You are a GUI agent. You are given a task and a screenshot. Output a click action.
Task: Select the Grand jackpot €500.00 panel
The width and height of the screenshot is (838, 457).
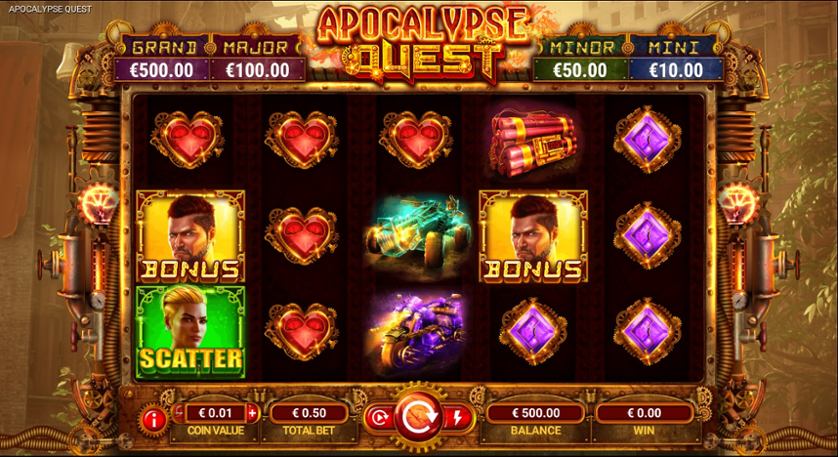click(161, 59)
